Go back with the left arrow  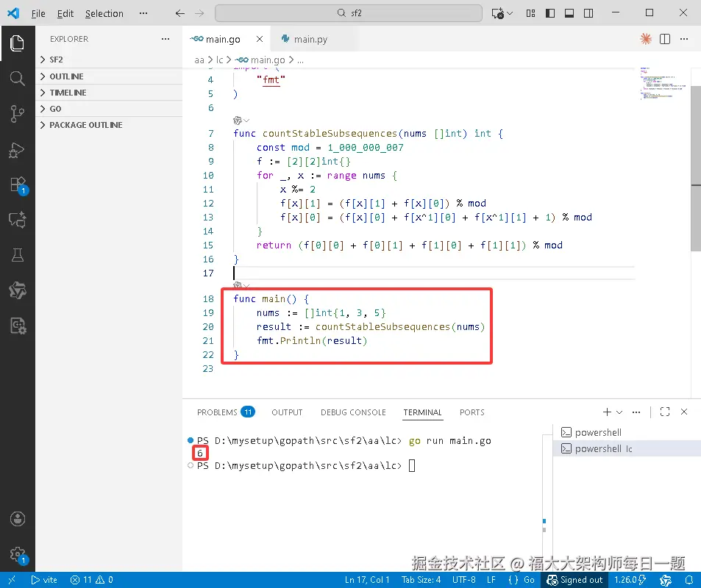[179, 13]
